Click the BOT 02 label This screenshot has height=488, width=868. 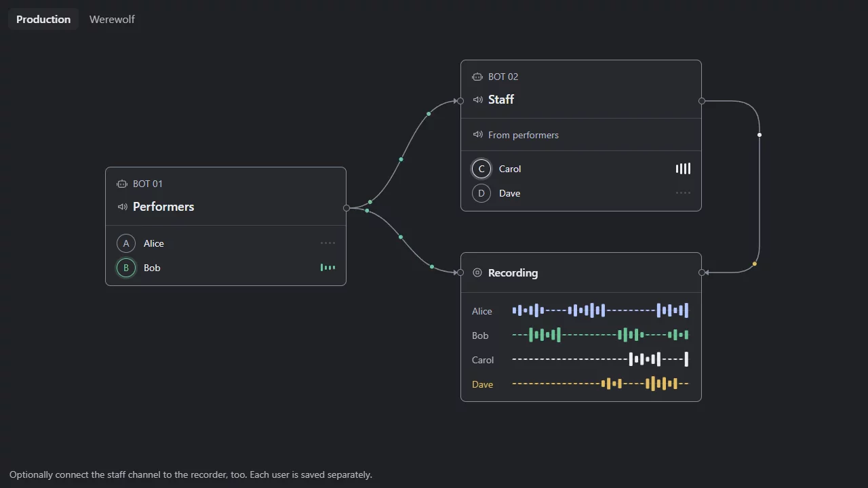(x=503, y=77)
